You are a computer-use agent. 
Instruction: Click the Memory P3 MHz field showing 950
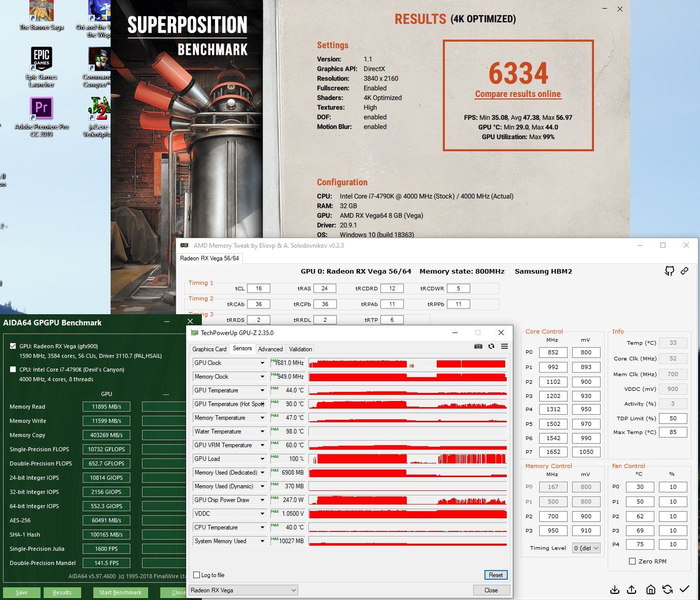tap(553, 530)
